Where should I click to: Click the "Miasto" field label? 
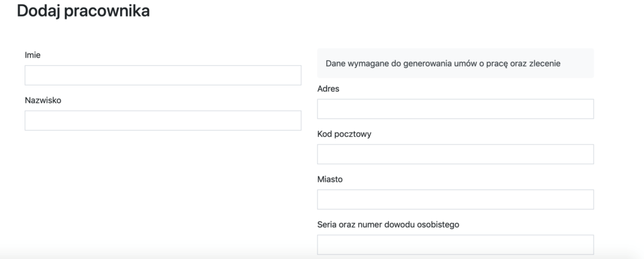(x=330, y=179)
